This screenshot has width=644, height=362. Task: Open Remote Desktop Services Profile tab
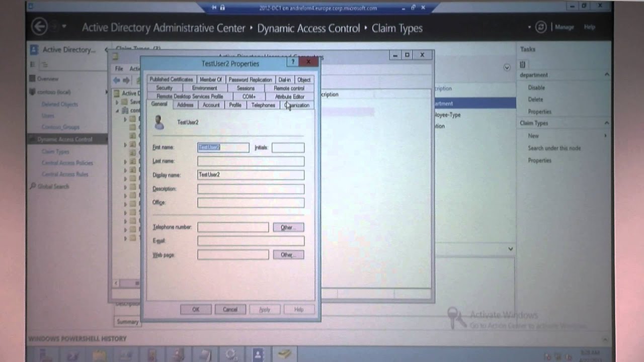(190, 97)
